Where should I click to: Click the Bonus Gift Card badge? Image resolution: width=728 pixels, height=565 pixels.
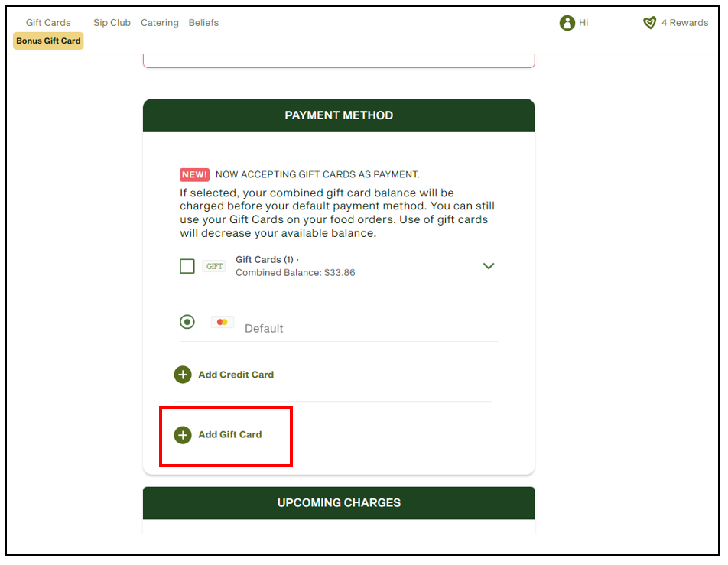[48, 41]
